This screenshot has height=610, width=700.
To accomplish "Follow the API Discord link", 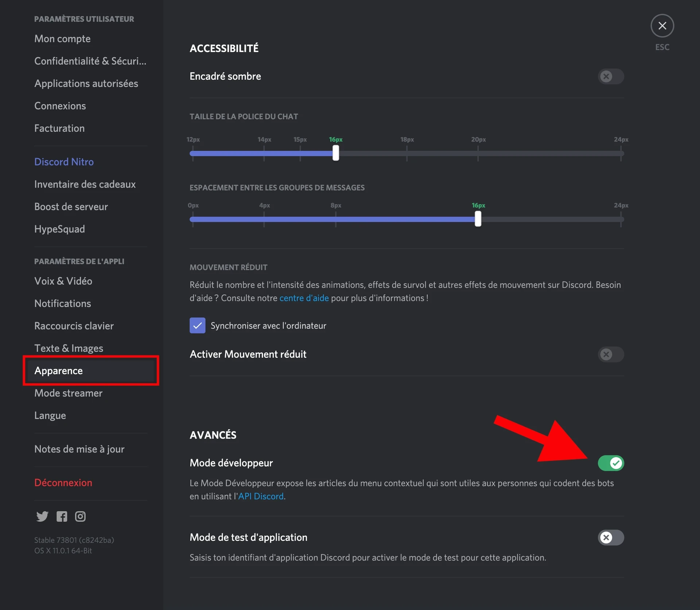I will pyautogui.click(x=261, y=497).
